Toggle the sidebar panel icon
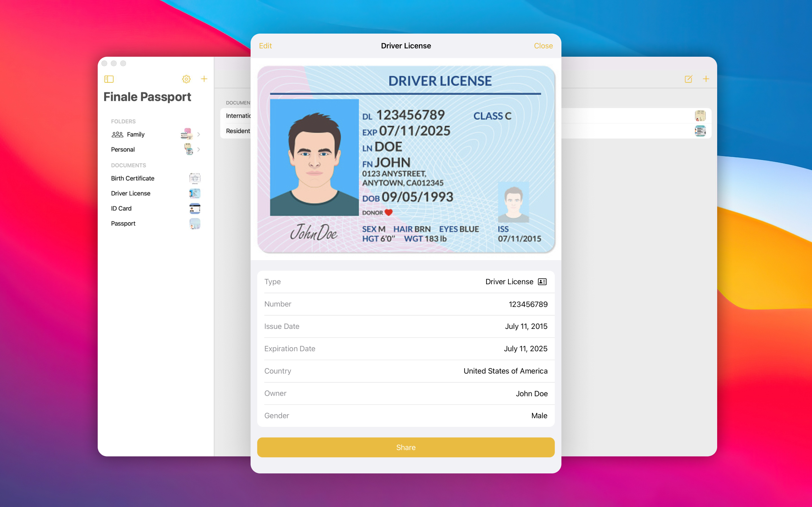The width and height of the screenshot is (812, 507). pyautogui.click(x=109, y=79)
